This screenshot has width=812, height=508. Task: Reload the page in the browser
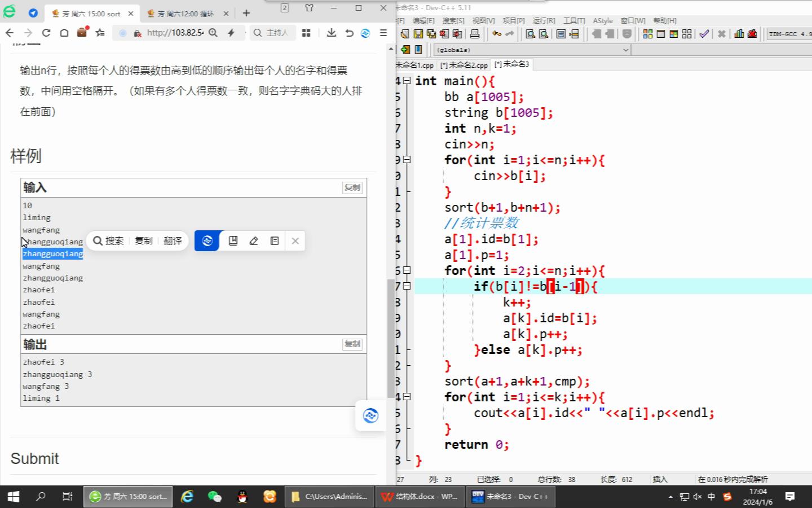click(x=46, y=33)
